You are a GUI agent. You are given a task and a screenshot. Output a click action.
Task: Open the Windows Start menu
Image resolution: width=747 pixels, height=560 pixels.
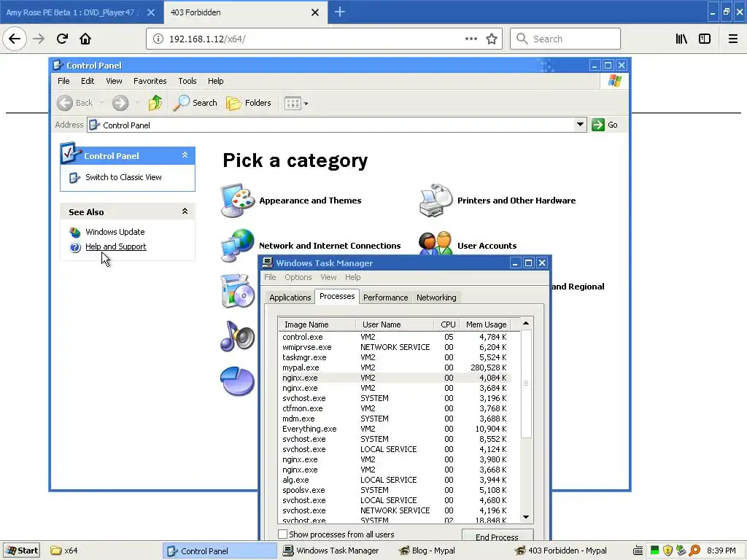coord(21,551)
